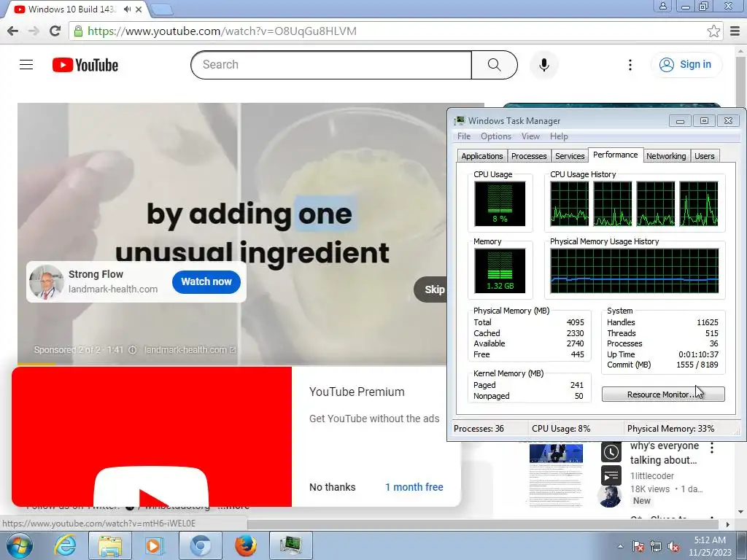Screen dimensions: 747x560
Task: Open Task Manager View menu
Action: (530, 136)
